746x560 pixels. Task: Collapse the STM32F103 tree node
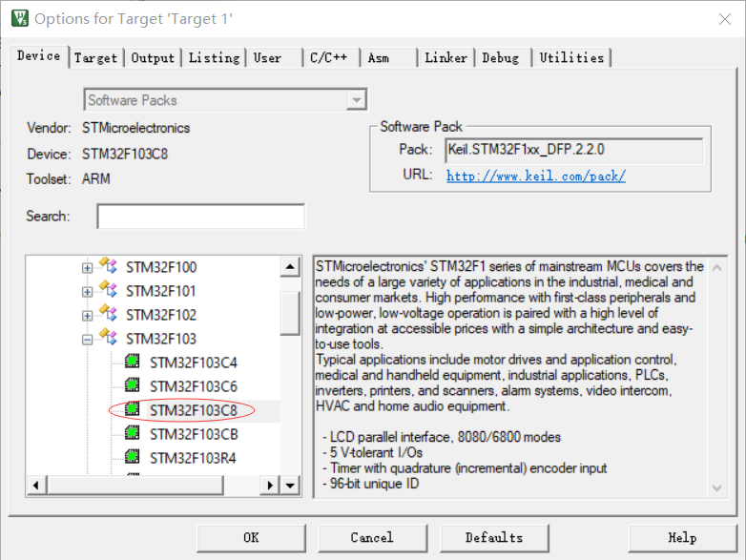(87, 340)
